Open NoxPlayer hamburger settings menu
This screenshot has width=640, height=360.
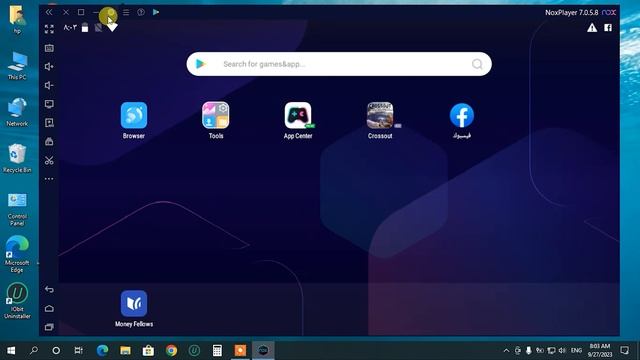coord(126,12)
